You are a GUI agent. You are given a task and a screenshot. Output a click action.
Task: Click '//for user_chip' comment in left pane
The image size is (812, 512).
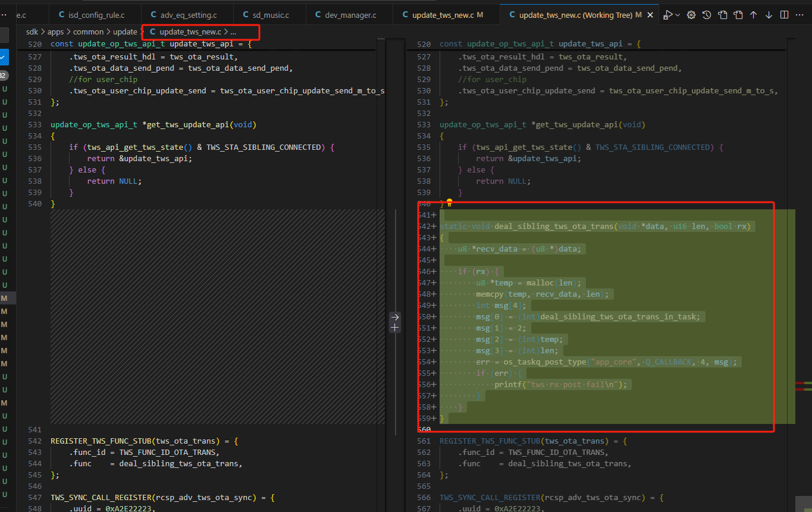tap(103, 79)
